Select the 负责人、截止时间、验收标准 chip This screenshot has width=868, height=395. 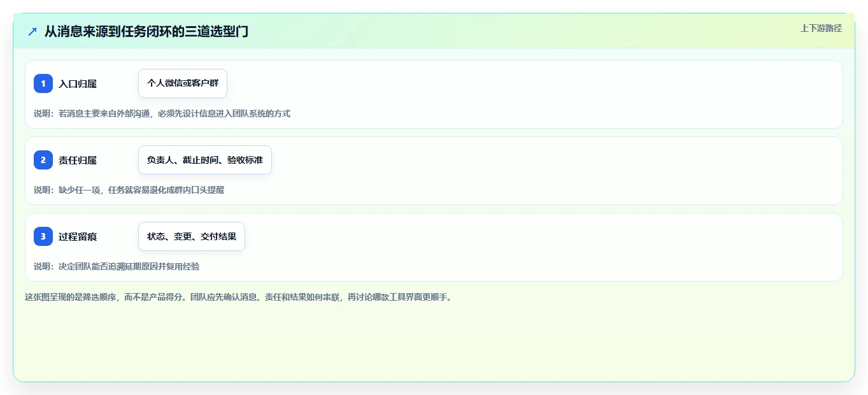pos(205,160)
